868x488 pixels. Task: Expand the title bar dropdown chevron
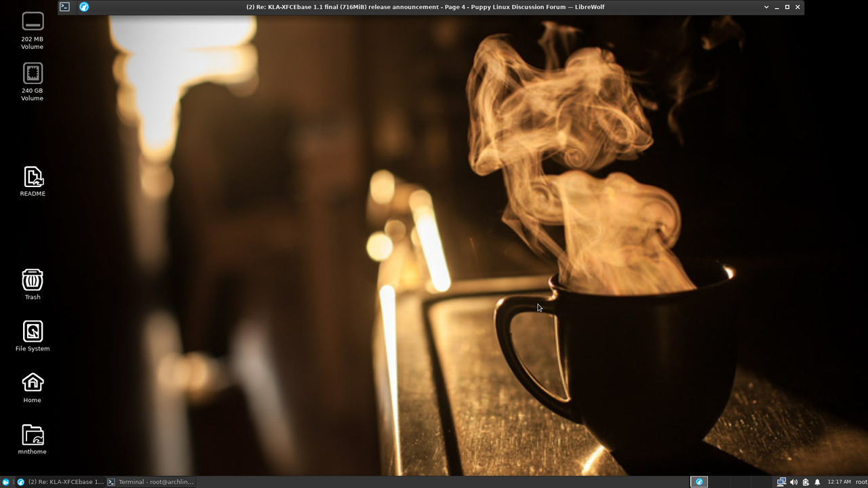point(766,7)
